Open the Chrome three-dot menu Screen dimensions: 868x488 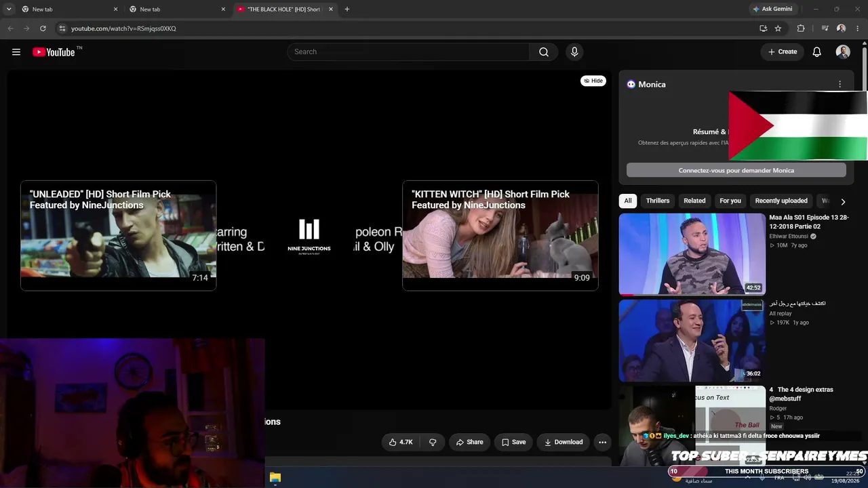[x=857, y=28]
